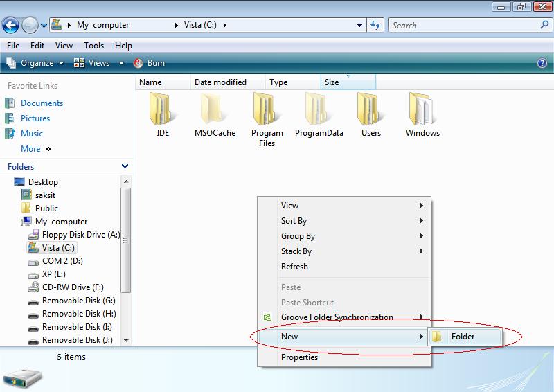Select saksit in folder tree
This screenshot has width=554, height=392.
point(45,195)
